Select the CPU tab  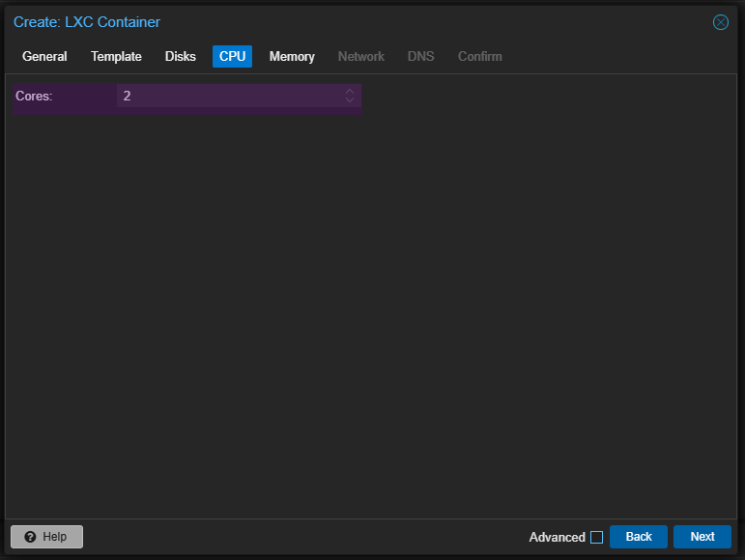tap(232, 56)
